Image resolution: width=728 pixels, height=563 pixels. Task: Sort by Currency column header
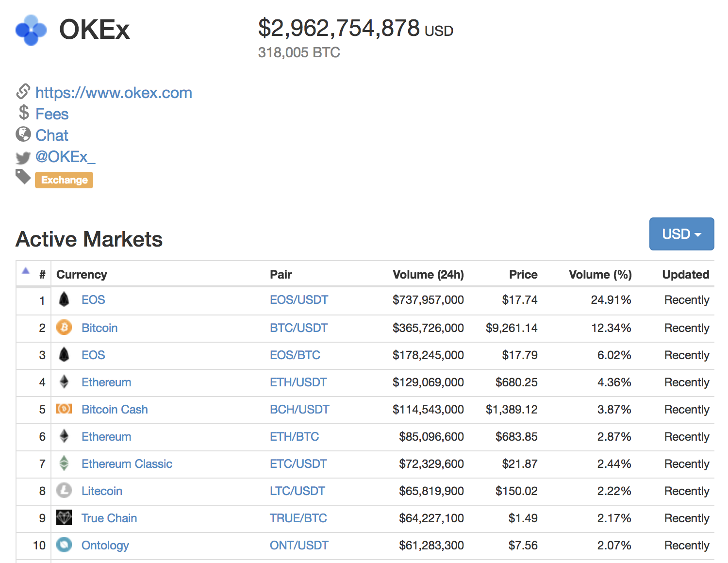click(x=82, y=275)
